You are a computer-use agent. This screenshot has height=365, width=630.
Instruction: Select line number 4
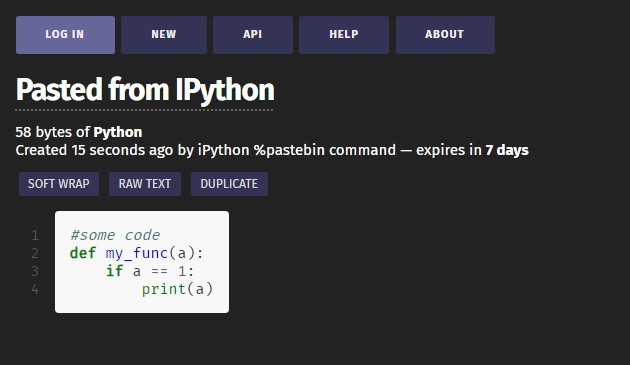click(x=35, y=289)
